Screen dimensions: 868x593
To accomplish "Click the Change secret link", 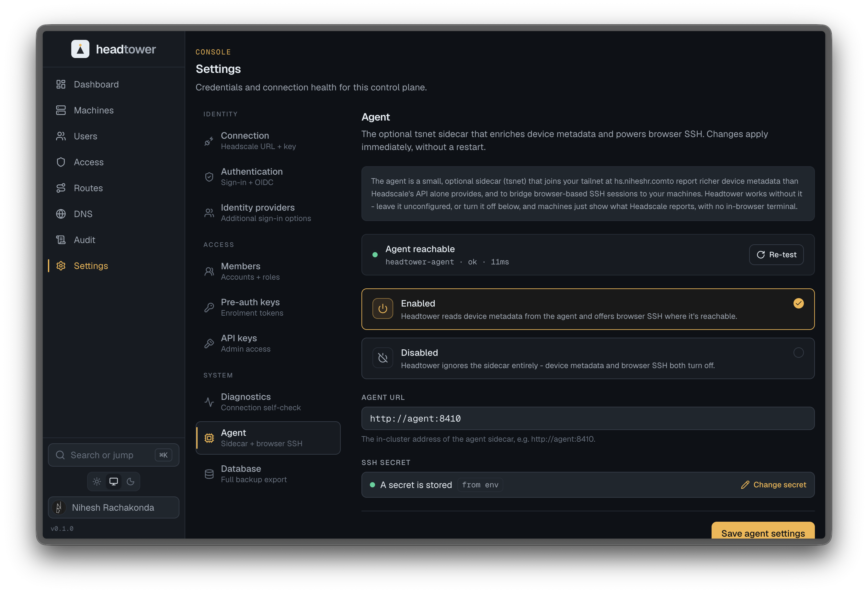I will [773, 485].
